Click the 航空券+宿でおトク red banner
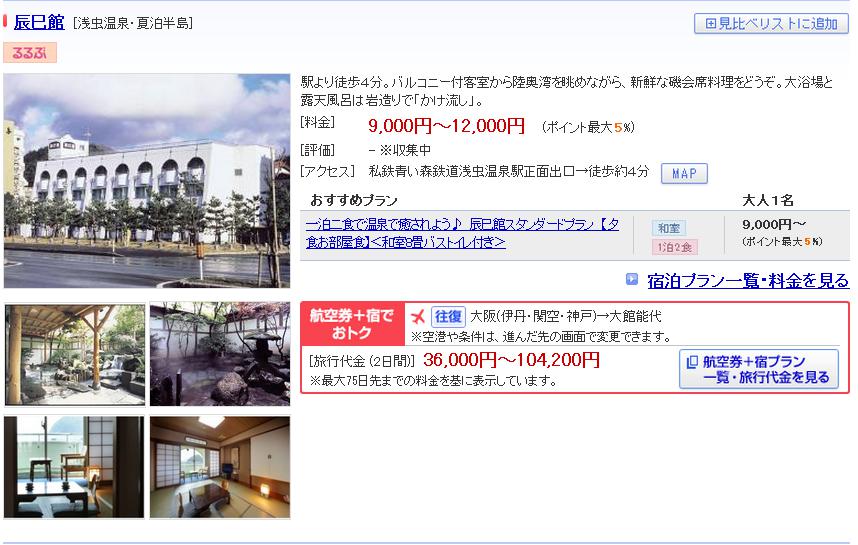The image size is (858, 545). (352, 324)
